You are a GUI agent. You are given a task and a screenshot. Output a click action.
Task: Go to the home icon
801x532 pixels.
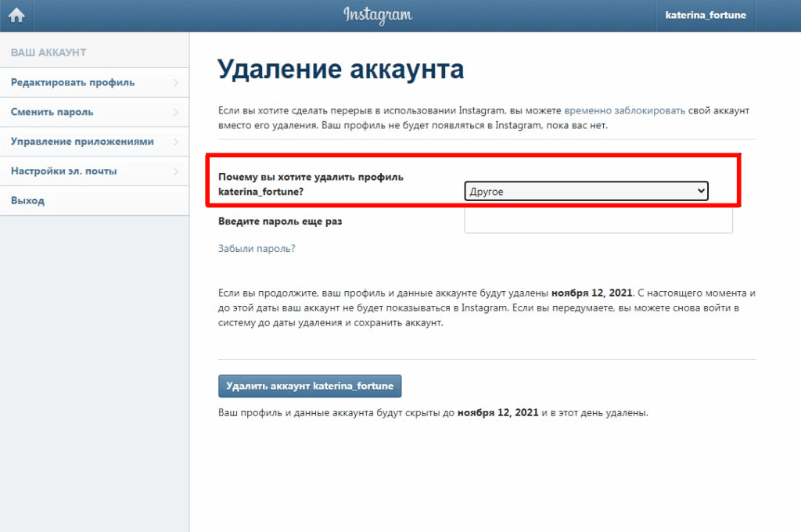coord(16,16)
